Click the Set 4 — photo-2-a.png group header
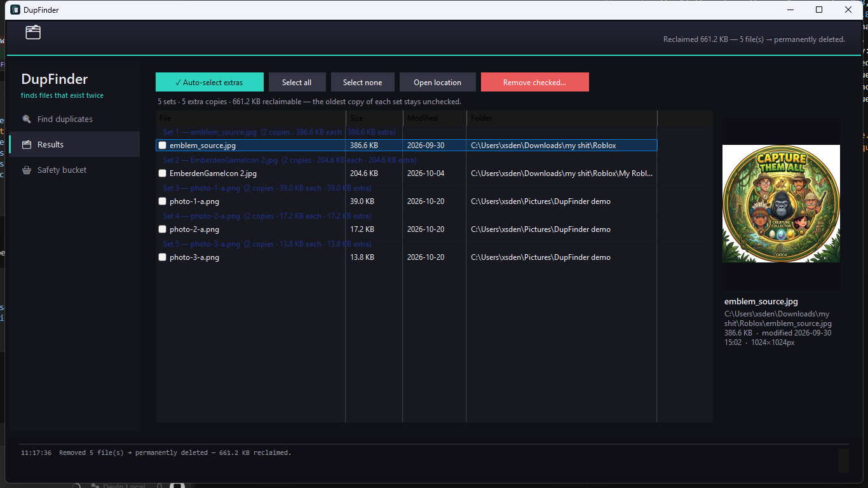The width and height of the screenshot is (868, 488). pyautogui.click(x=268, y=216)
